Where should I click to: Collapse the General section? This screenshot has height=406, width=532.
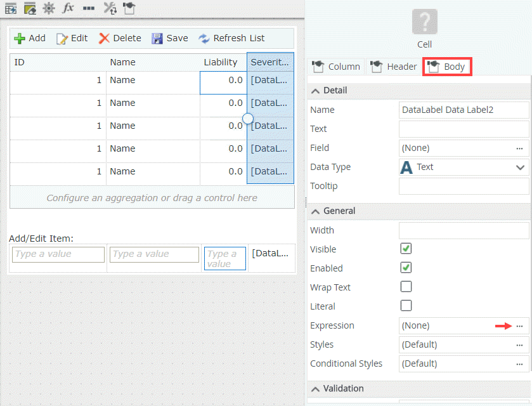[x=315, y=211]
